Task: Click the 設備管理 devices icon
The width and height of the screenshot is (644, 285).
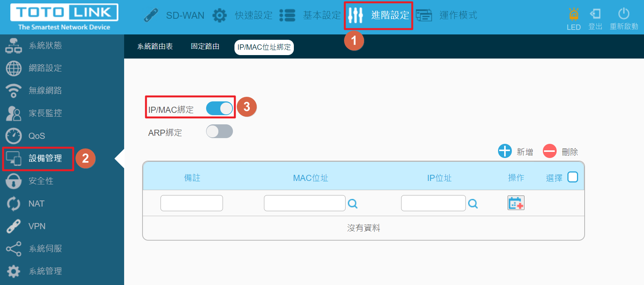Action: [14, 158]
